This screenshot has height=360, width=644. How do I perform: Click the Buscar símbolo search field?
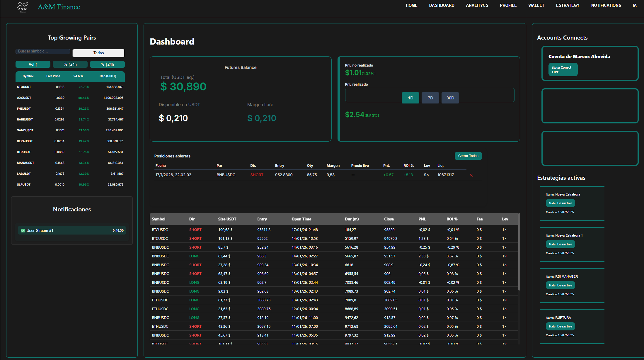coord(42,51)
